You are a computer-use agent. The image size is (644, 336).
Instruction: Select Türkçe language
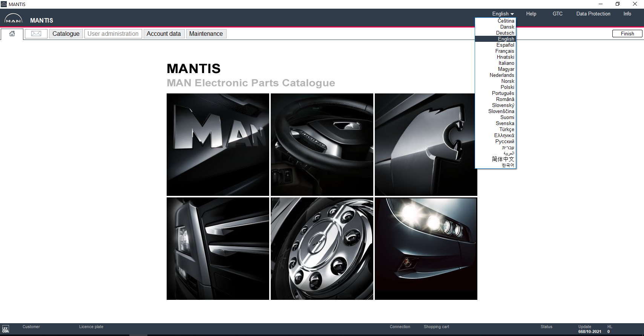coord(495,129)
